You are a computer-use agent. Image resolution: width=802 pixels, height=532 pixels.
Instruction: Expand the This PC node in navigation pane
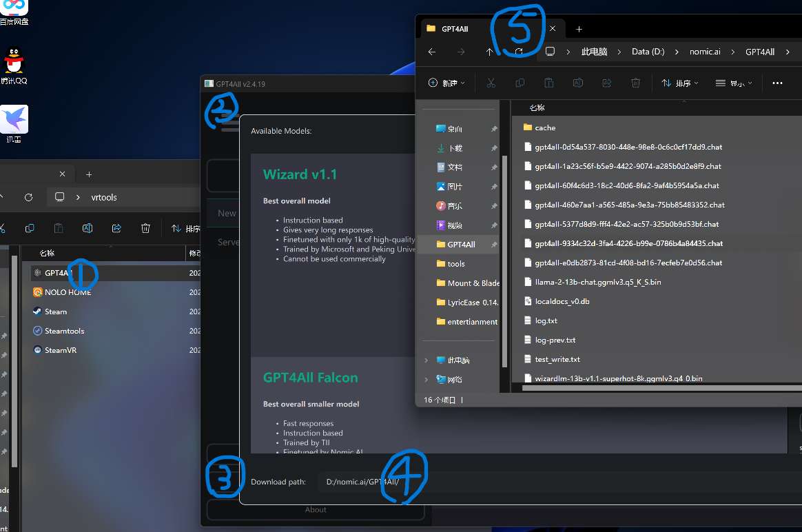(x=426, y=360)
